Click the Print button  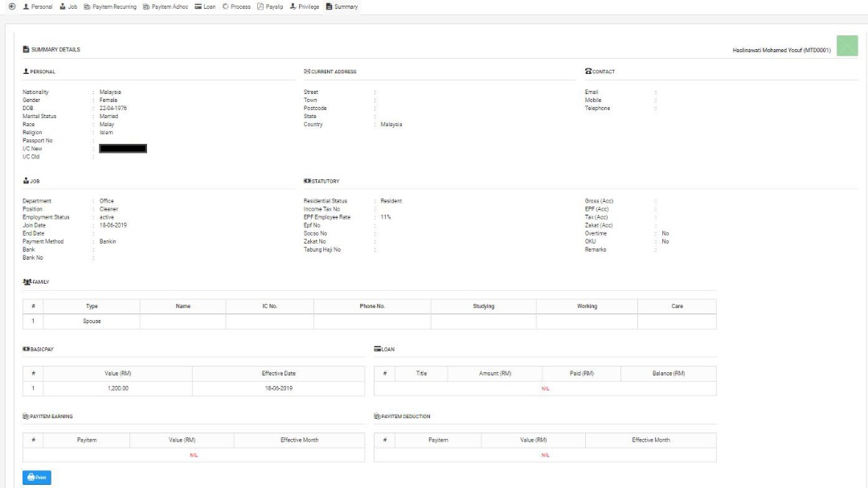point(36,478)
